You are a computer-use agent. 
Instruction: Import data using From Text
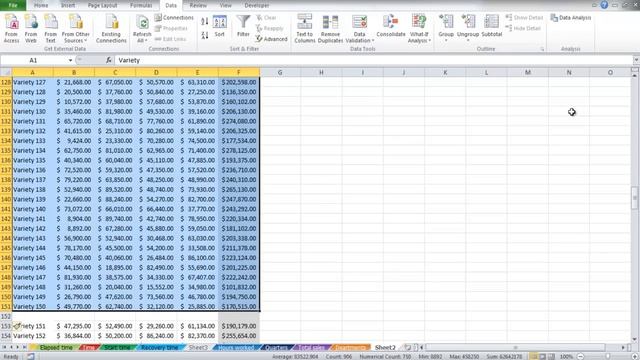[51, 29]
